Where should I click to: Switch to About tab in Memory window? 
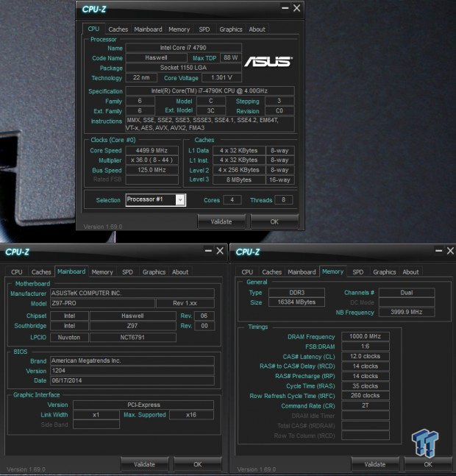click(411, 272)
